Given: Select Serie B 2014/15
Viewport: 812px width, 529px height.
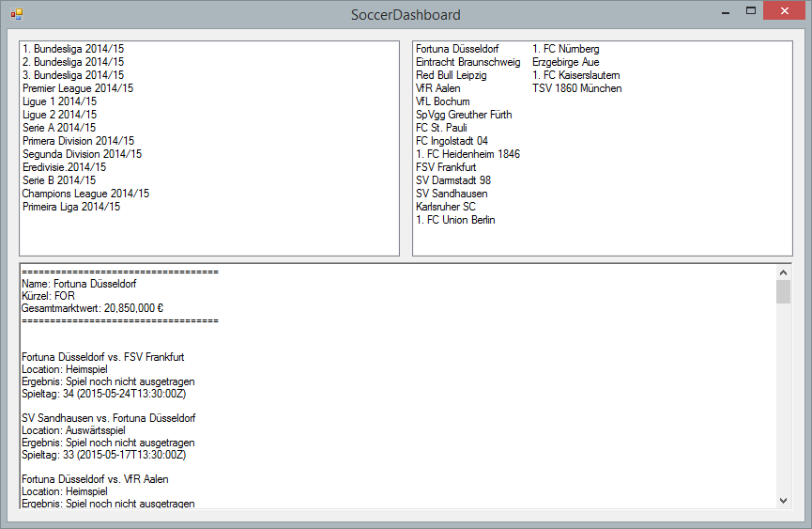Looking at the screenshot, I should [x=59, y=180].
